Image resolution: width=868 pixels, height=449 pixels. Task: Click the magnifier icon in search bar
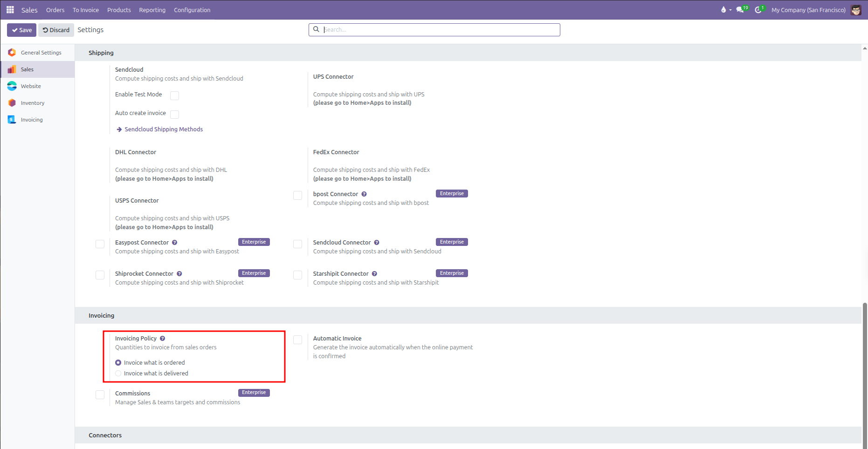[316, 29]
